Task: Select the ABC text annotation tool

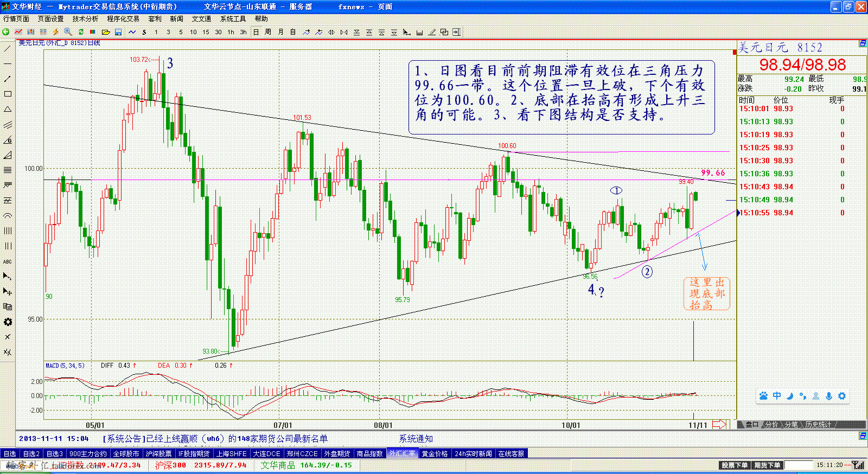Action: 8,261
